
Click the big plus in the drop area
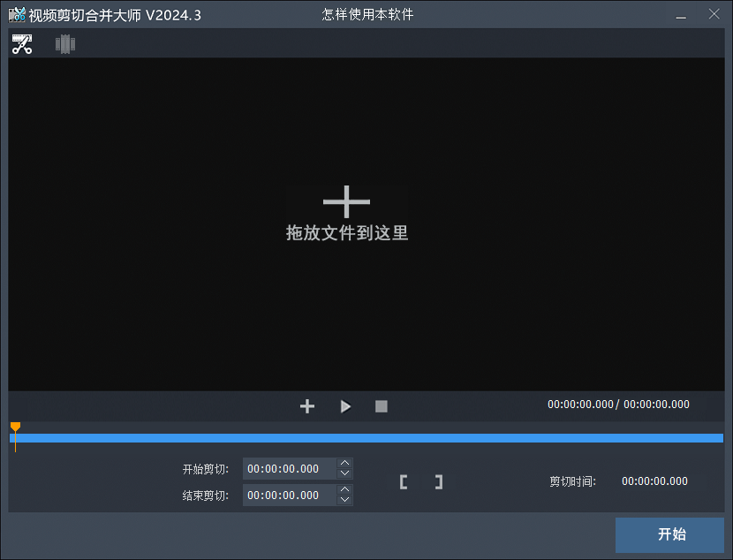point(346,201)
